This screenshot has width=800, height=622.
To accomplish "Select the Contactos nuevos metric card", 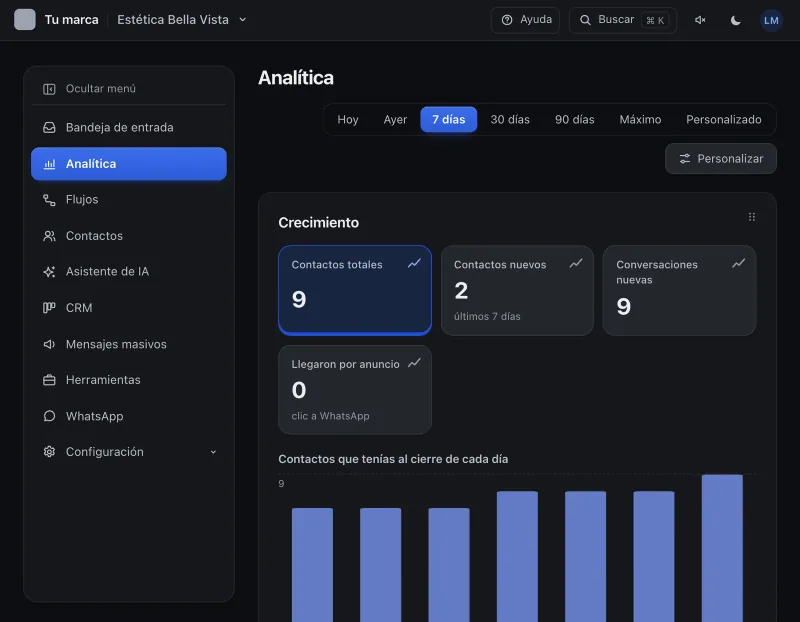I will pos(517,290).
